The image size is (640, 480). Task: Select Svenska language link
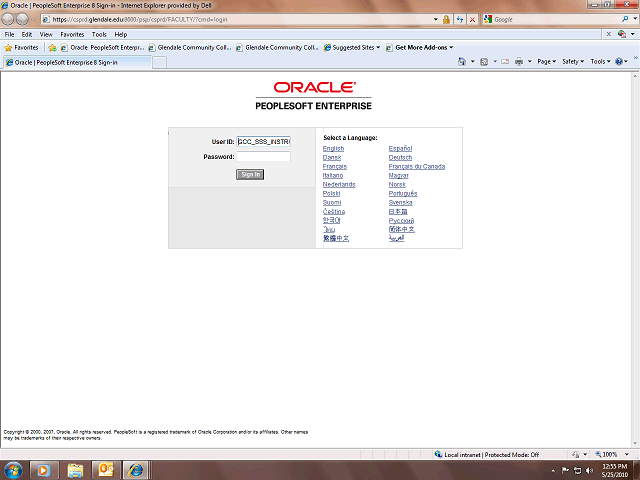400,202
